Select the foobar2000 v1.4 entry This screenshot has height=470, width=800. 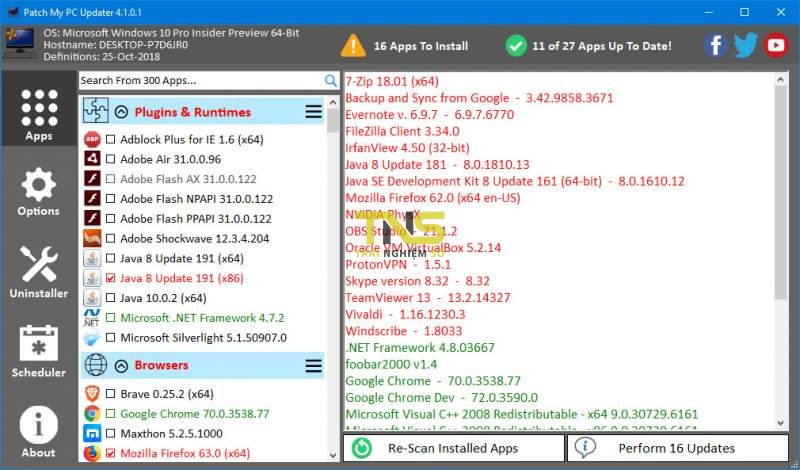click(x=391, y=364)
